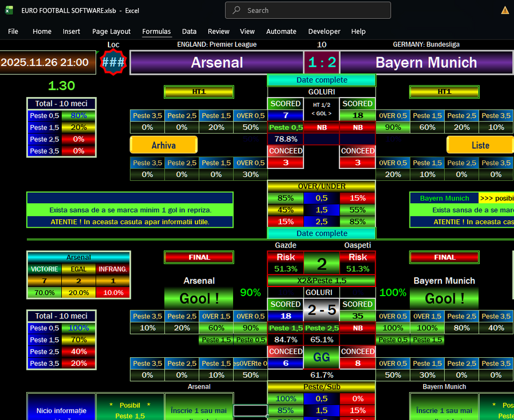Select the green GG badge cell
The height and width of the screenshot is (420, 514).
click(x=322, y=357)
